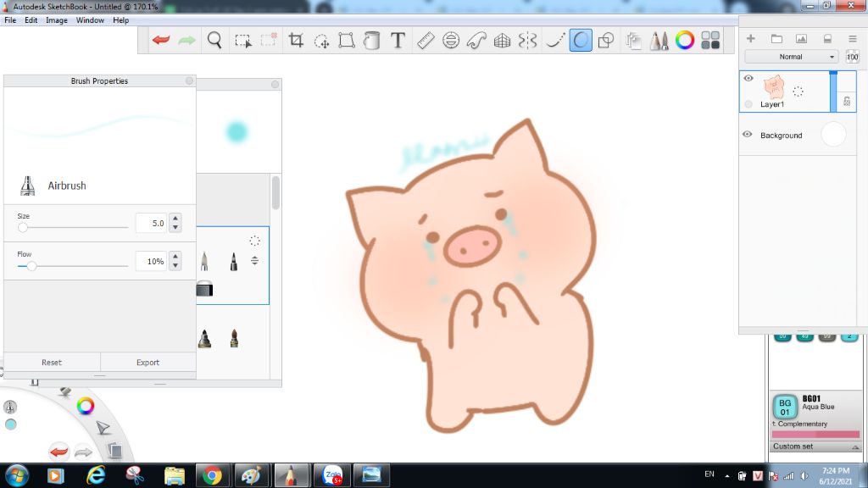This screenshot has width=868, height=488.
Task: Click the brush Size slider handle
Action: [23, 227]
